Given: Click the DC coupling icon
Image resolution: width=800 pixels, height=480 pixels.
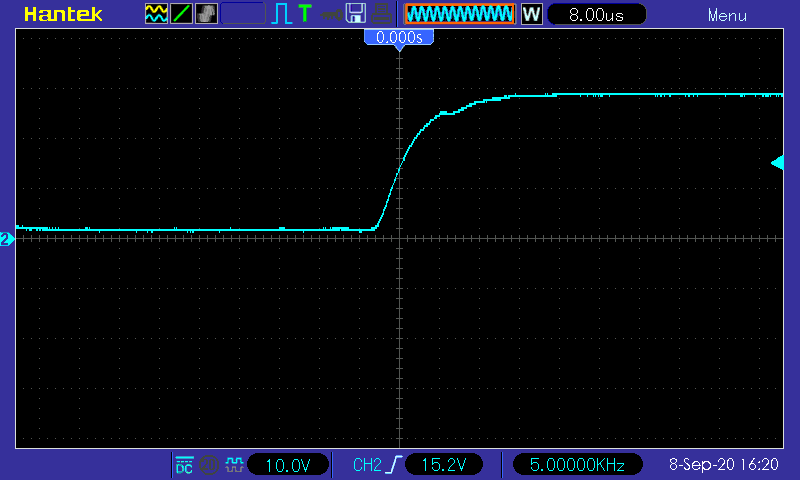Looking at the screenshot, I should [184, 465].
